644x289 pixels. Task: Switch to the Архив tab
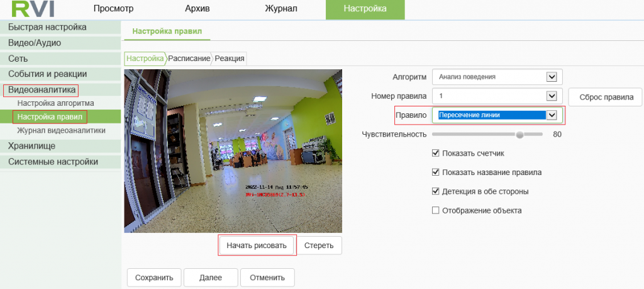click(x=197, y=9)
